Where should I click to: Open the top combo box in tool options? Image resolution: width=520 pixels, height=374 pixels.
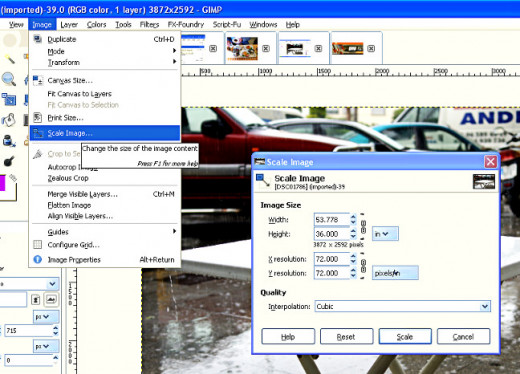29,284
